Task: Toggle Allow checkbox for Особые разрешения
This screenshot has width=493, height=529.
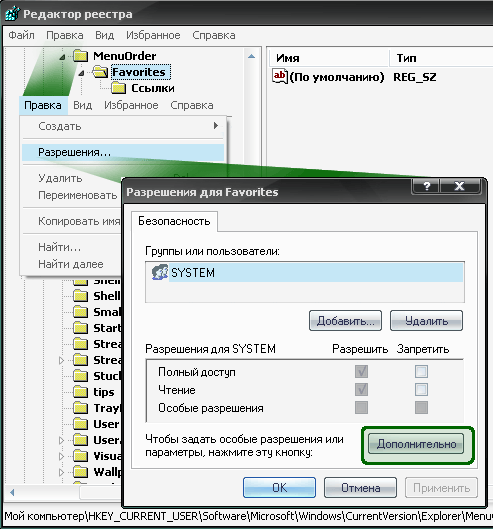Action: tap(361, 407)
